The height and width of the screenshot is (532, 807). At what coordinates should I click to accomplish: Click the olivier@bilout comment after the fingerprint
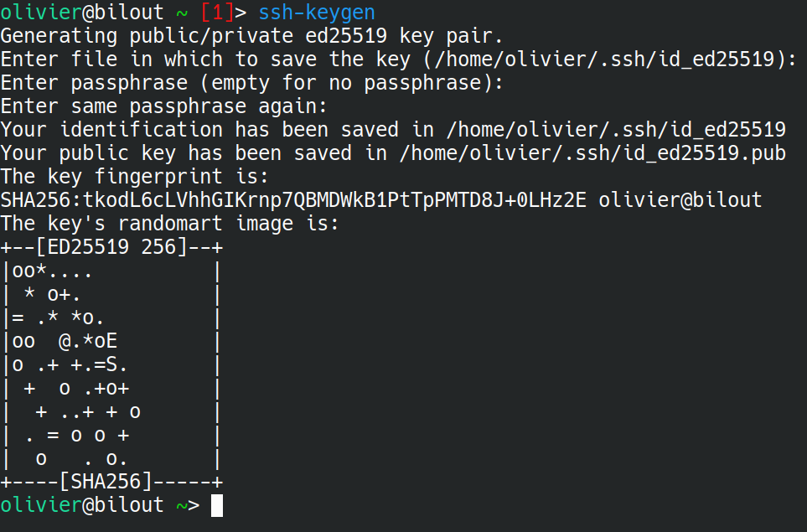click(x=680, y=199)
